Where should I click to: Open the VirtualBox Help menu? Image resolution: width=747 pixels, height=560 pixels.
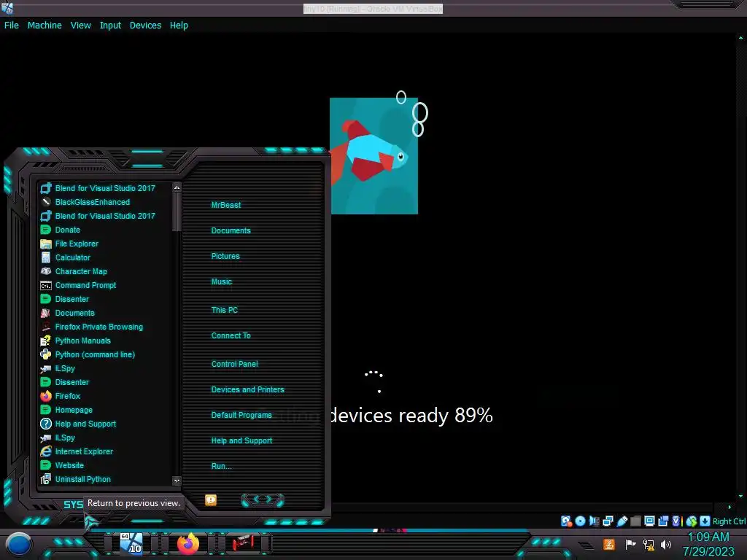tap(179, 26)
